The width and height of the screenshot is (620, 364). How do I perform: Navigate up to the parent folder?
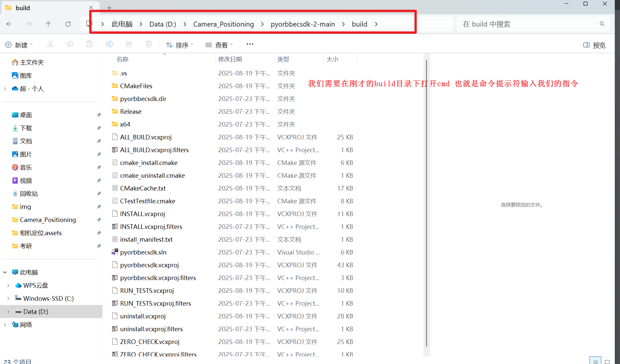[48, 24]
